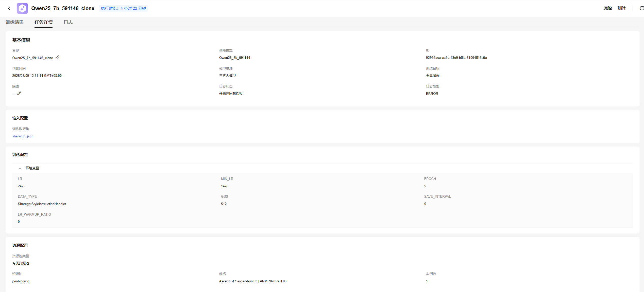Image resolution: width=644 pixels, height=292 pixels.
Task: Click the pencil icon to edit description
Action: pos(19,94)
